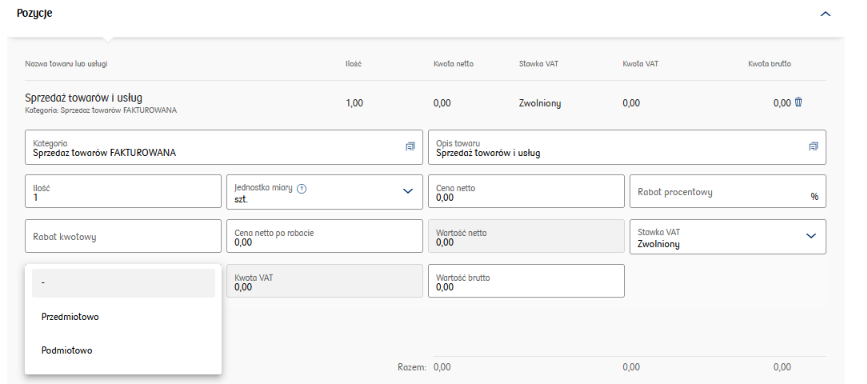The width and height of the screenshot is (867, 384).
Task: Focus the Cena netto field
Action: [x=526, y=191]
